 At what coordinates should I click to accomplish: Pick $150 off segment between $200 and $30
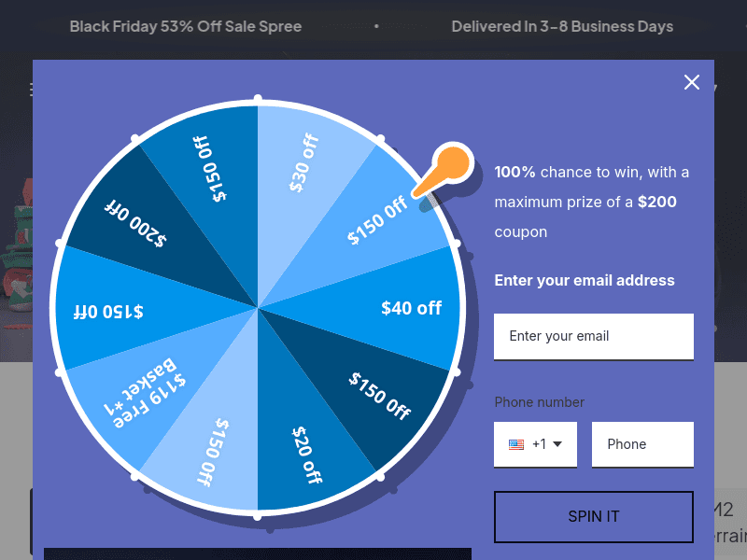[211, 168]
